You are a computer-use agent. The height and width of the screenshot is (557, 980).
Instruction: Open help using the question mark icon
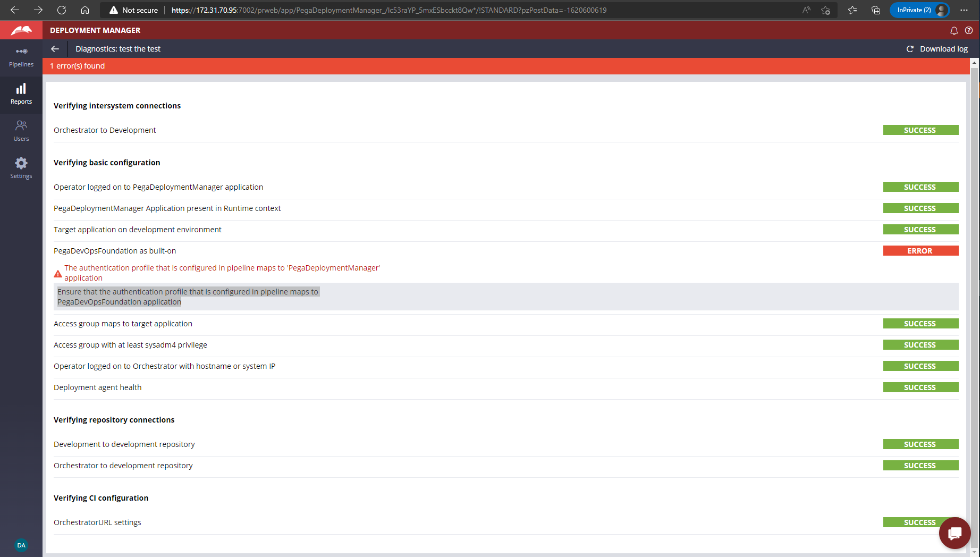point(970,30)
